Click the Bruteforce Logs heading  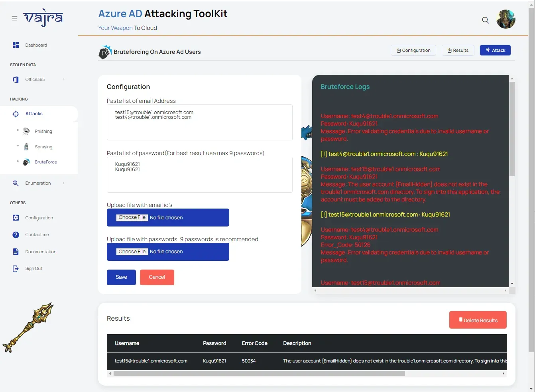(x=345, y=87)
